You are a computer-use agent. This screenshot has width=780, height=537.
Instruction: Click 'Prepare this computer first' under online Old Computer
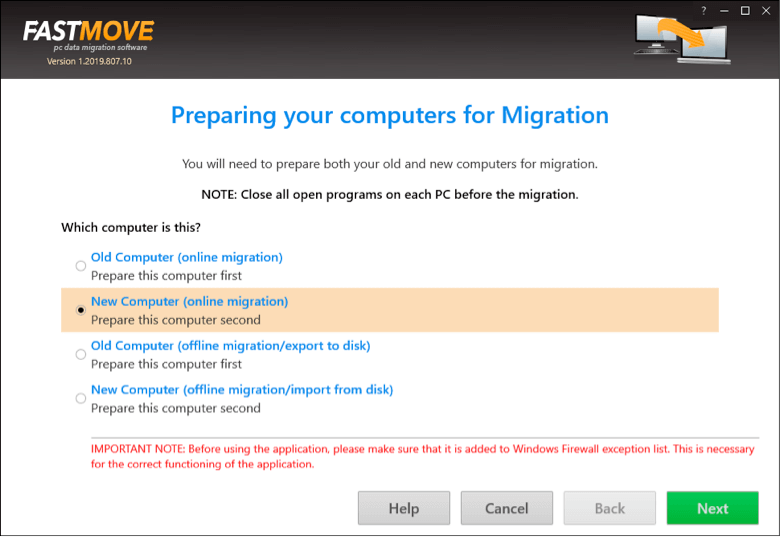[166, 276]
